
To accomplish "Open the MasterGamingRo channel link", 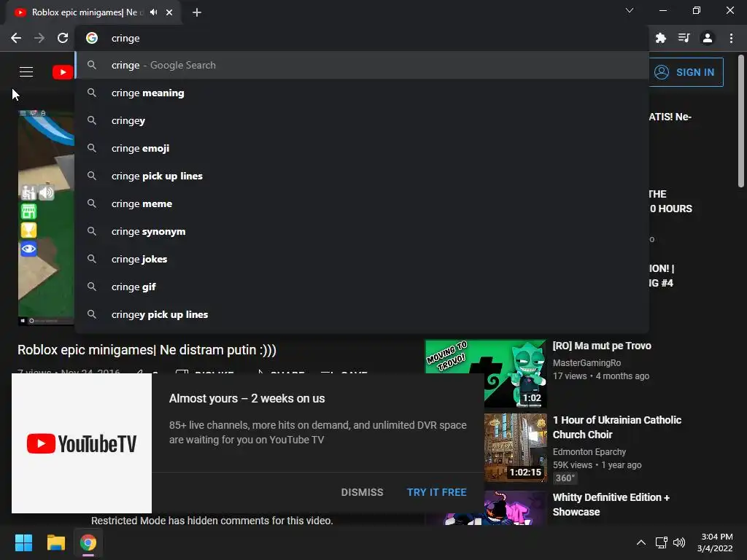I will coord(587,363).
